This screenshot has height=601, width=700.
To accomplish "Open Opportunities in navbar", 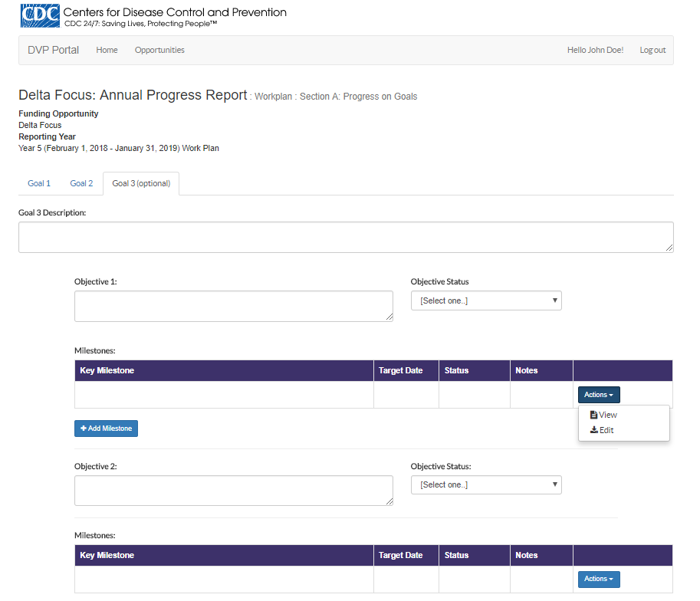I will [x=159, y=50].
